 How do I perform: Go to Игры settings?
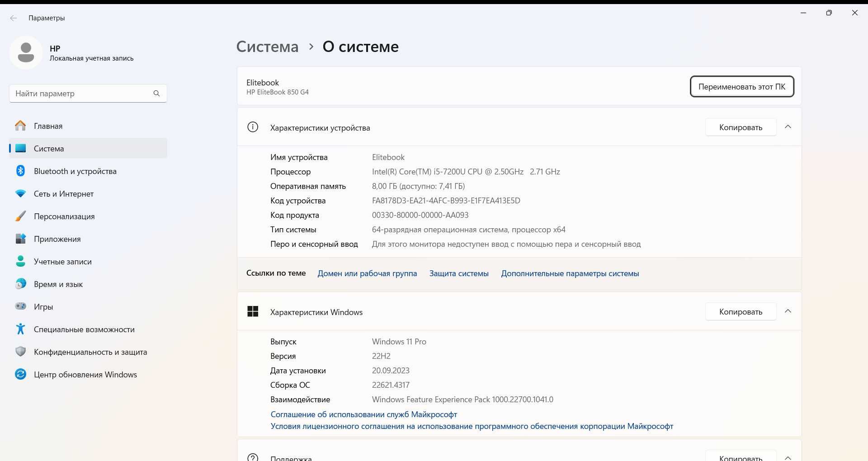(x=88, y=306)
